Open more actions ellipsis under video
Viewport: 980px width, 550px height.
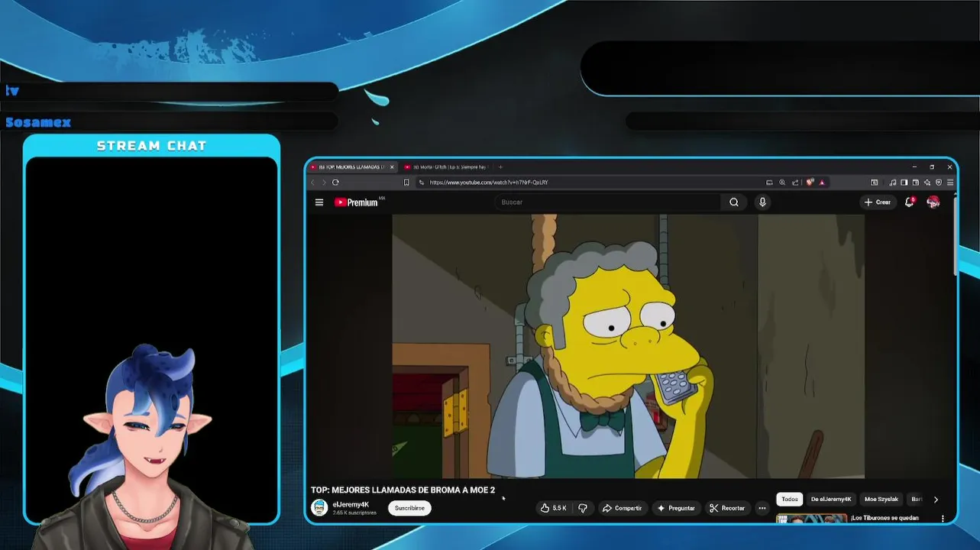coord(762,508)
